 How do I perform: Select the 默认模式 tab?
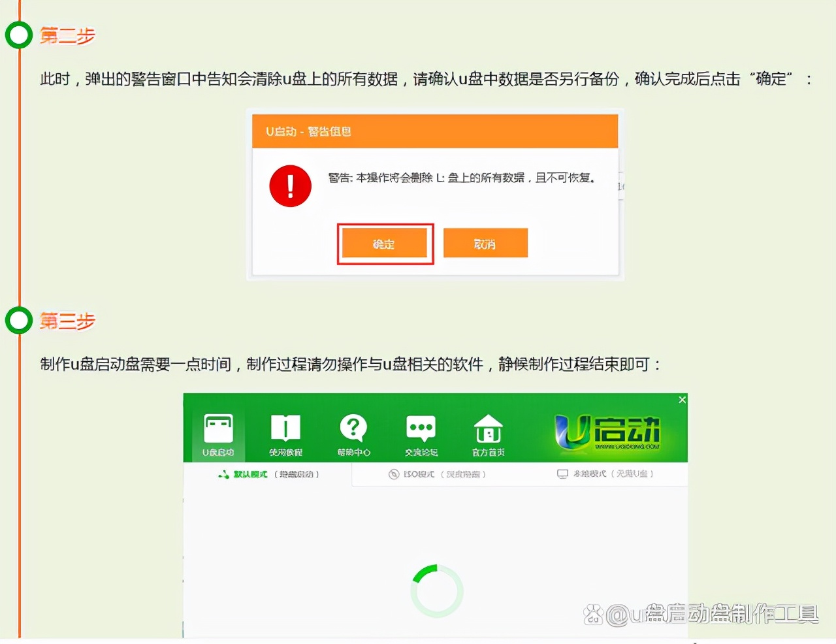268,474
